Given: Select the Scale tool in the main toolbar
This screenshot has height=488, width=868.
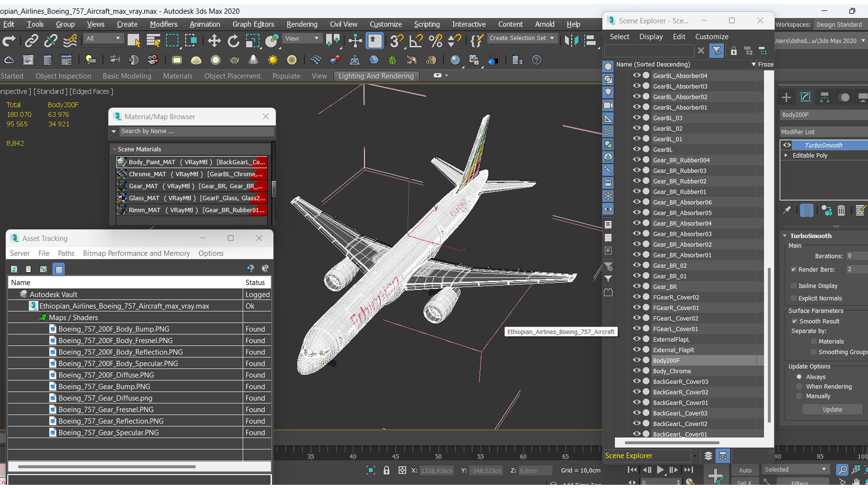Looking at the screenshot, I should pos(252,41).
